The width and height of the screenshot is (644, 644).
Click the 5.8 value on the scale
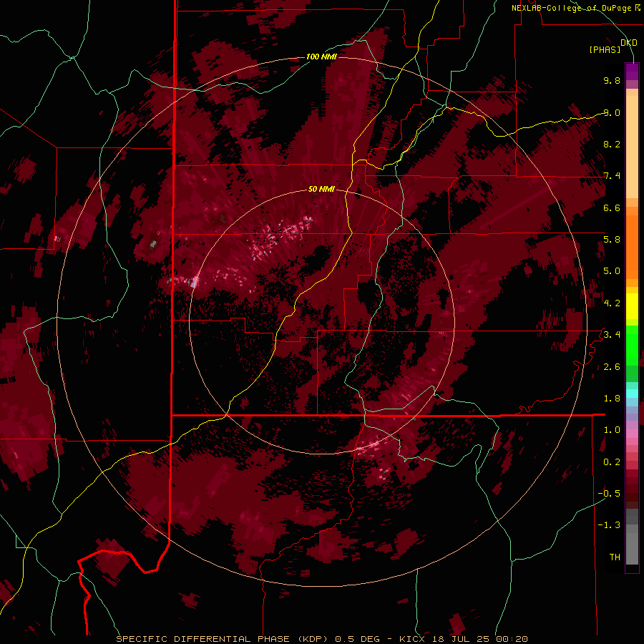[612, 240]
